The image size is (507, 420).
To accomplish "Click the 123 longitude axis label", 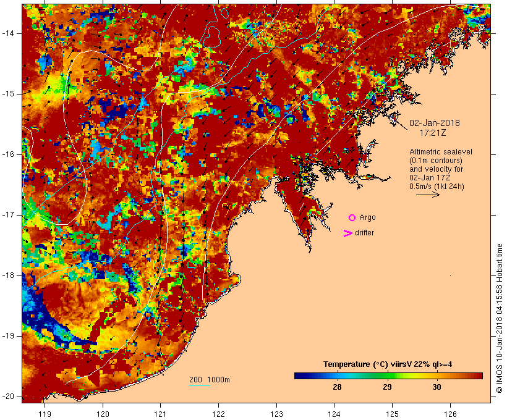I will point(276,414).
